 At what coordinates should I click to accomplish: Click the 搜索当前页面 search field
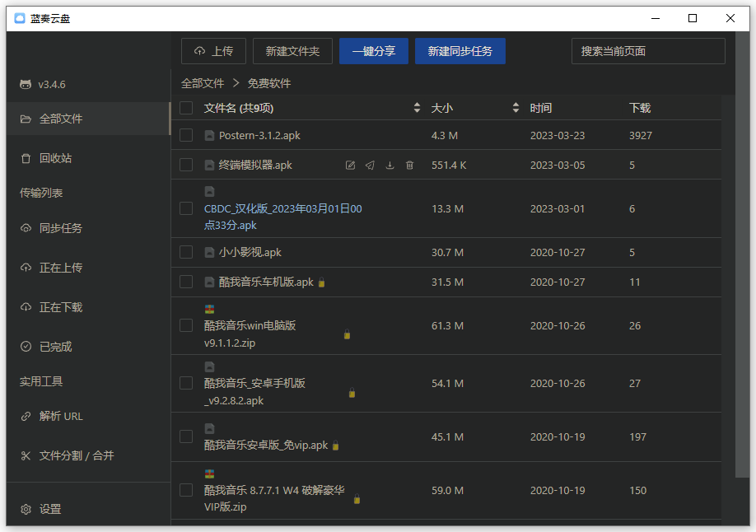(648, 51)
